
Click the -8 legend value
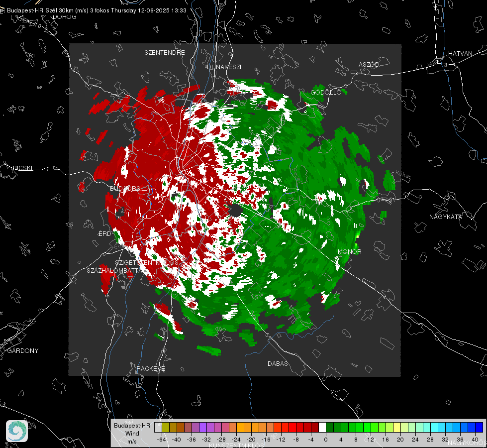(x=295, y=440)
